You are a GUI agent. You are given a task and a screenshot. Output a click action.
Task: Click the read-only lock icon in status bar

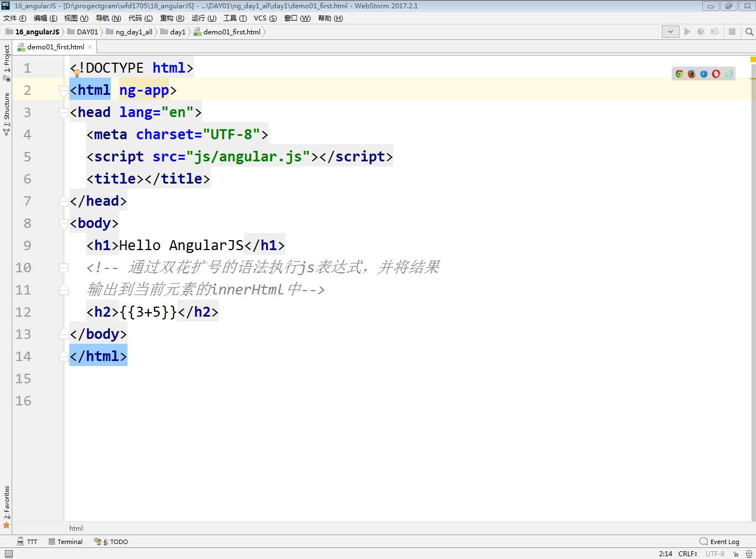click(x=735, y=553)
